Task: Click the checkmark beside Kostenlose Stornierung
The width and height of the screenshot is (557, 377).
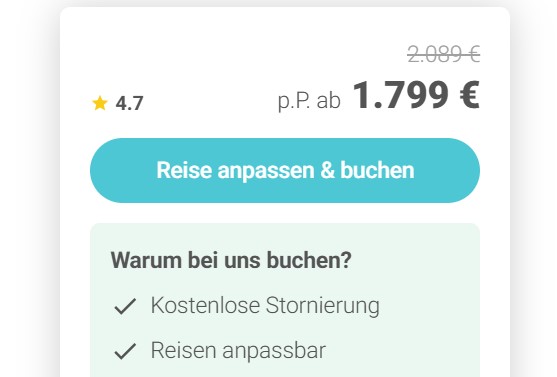Action: pyautogui.click(x=125, y=306)
